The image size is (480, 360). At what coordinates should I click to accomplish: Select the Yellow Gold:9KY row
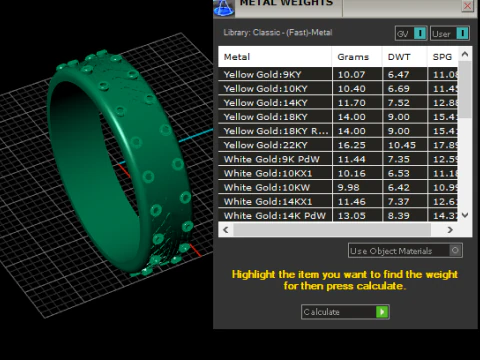338,74
